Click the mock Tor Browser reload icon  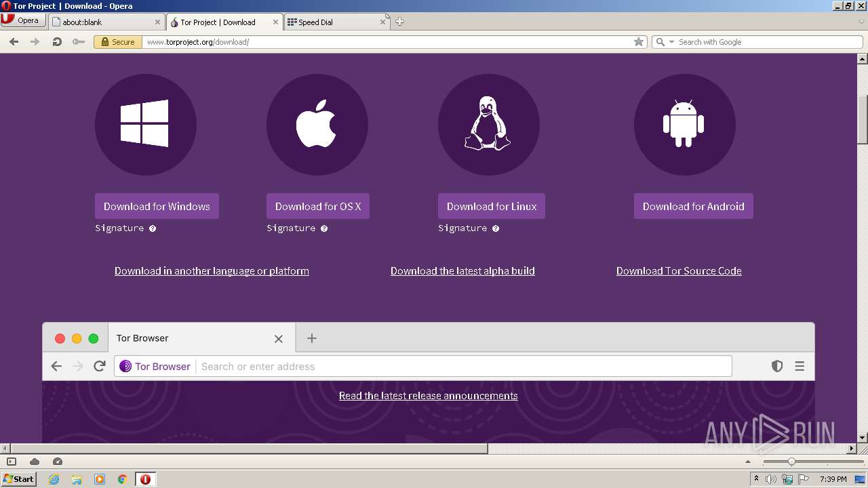tap(100, 366)
